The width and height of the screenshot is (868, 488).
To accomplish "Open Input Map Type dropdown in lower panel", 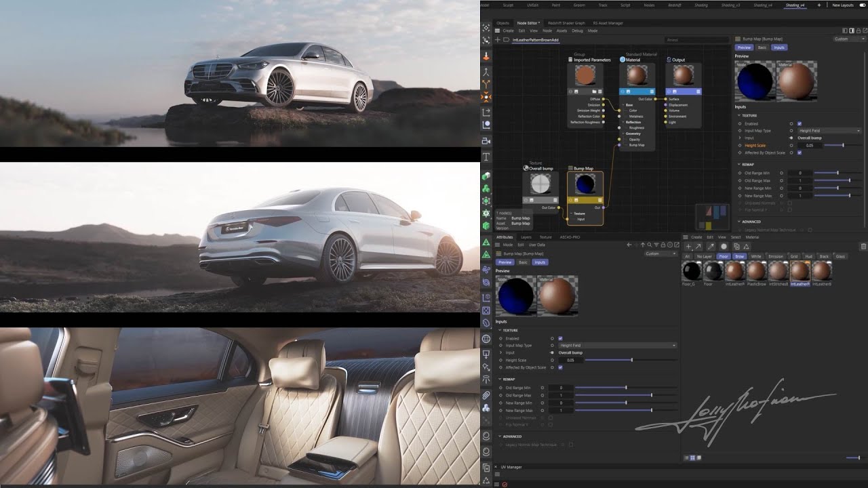I will click(x=618, y=346).
